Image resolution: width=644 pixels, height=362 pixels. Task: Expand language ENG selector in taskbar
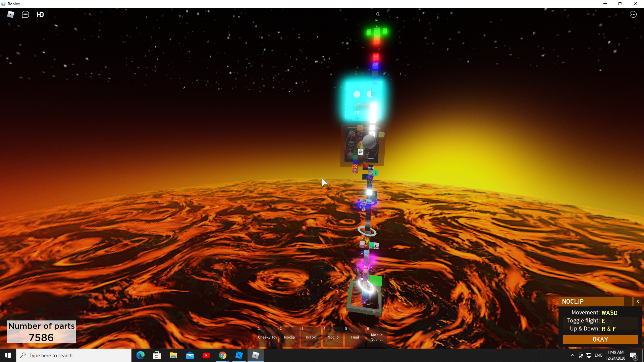coord(598,355)
